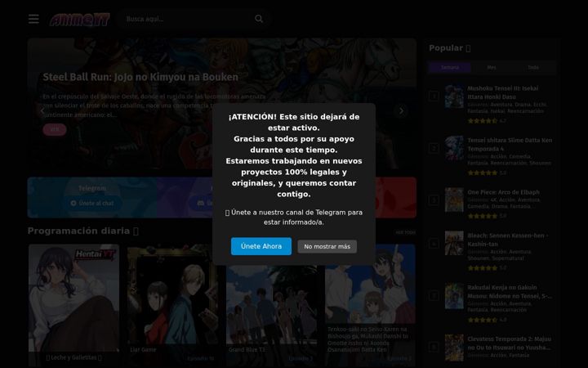
Task: Open Mushoku Tensei III popular entry
Action: click(502, 92)
